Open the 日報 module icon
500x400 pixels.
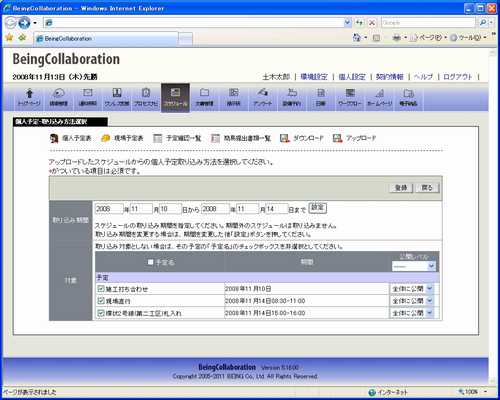321,97
